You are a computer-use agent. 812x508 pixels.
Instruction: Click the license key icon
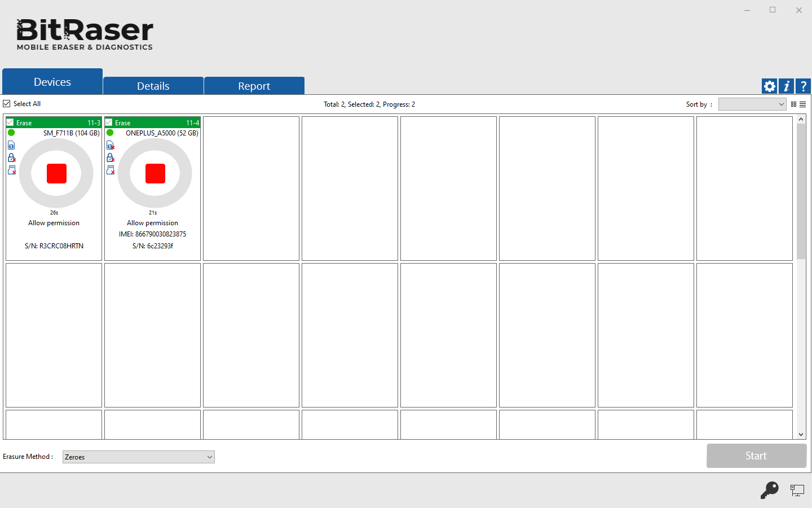tap(769, 490)
